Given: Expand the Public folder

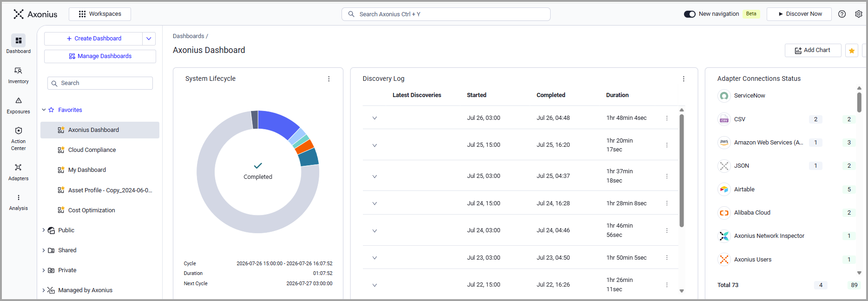Looking at the screenshot, I should [44, 230].
